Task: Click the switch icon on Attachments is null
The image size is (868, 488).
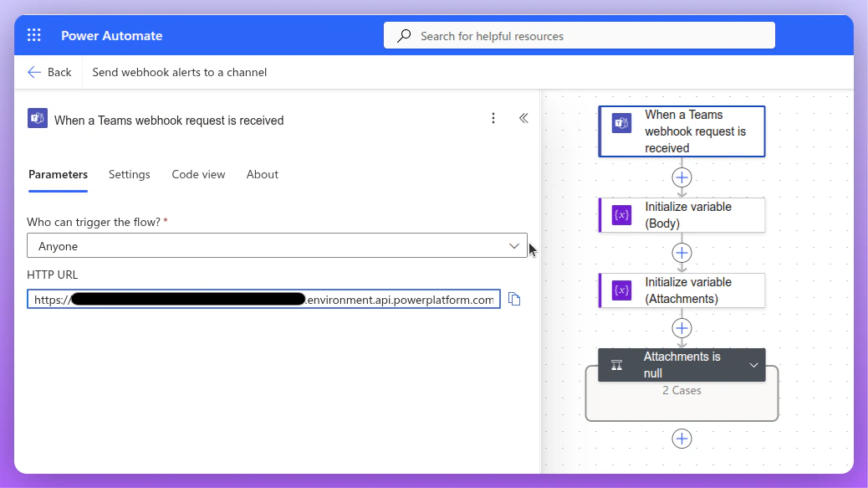Action: tap(616, 365)
